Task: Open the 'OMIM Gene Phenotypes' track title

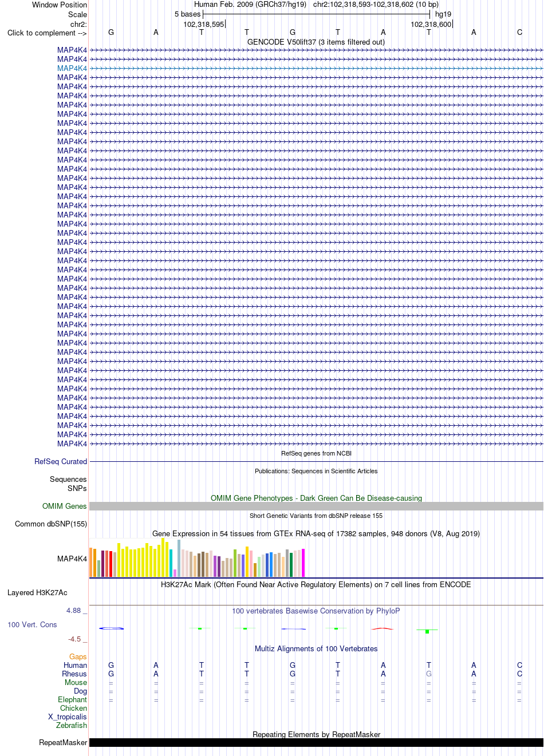Action: click(316, 498)
